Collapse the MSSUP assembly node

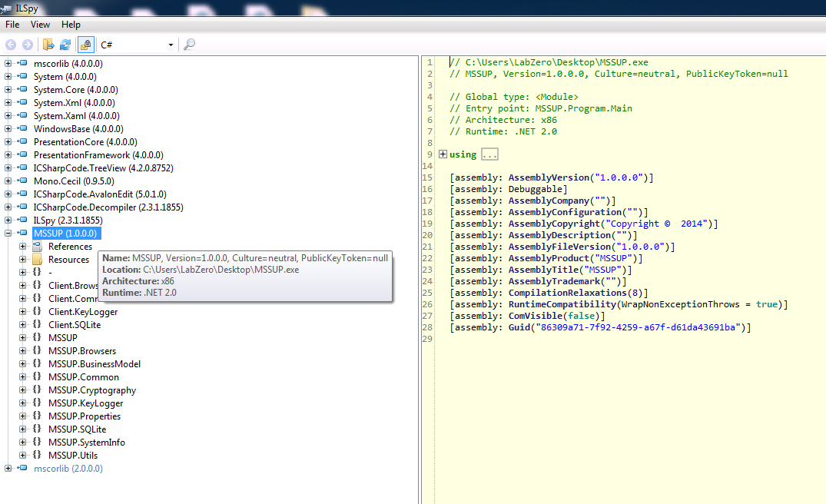[x=8, y=234]
